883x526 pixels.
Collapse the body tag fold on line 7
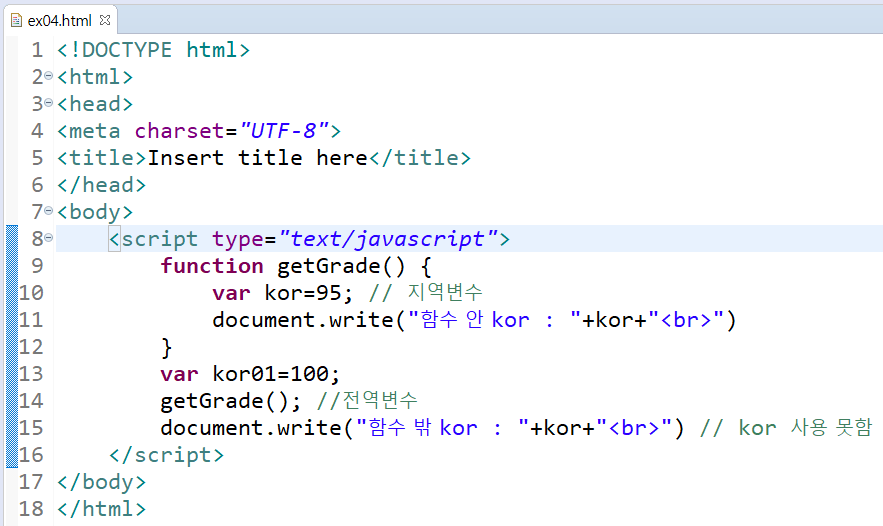(48, 211)
